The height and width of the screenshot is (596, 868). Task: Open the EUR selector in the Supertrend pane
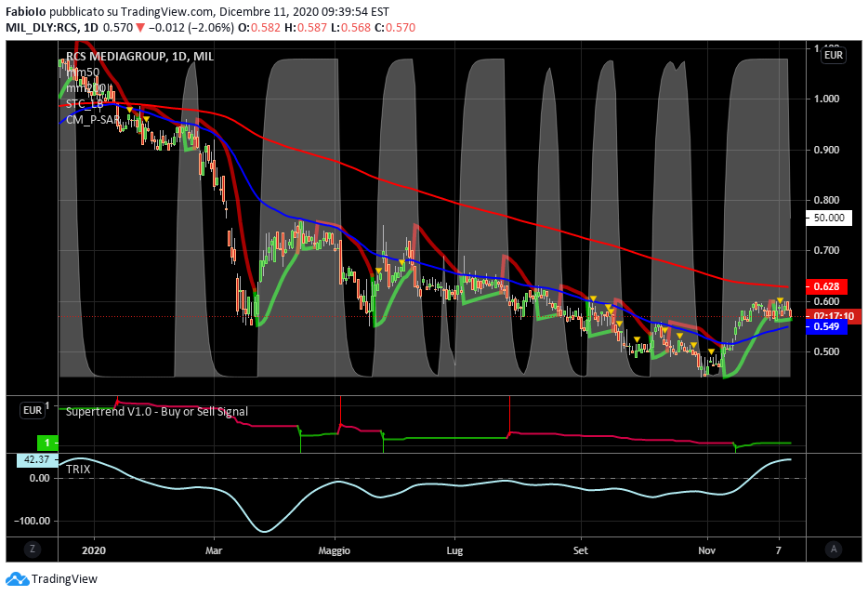[x=33, y=410]
